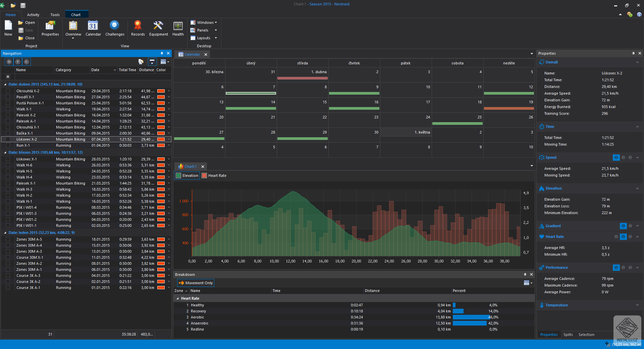Click Close in Project group
Viewport: 644px width, 349px height.
point(27,38)
